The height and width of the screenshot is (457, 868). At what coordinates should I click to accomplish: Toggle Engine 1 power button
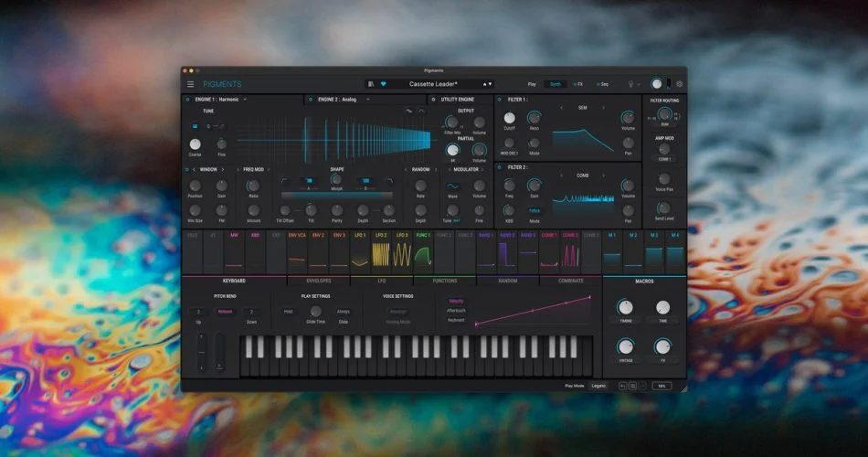(x=187, y=100)
